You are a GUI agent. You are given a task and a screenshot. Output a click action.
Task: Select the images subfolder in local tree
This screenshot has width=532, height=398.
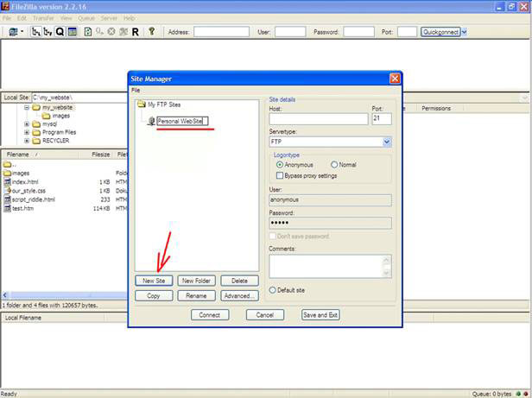[60, 116]
